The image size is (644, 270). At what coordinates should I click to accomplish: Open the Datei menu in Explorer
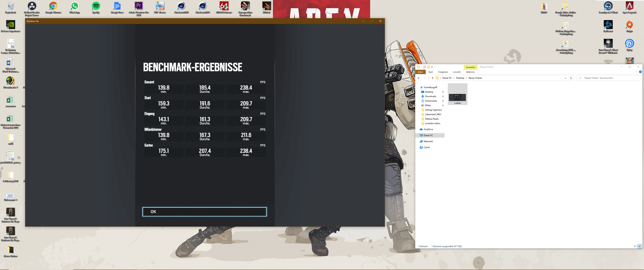420,72
